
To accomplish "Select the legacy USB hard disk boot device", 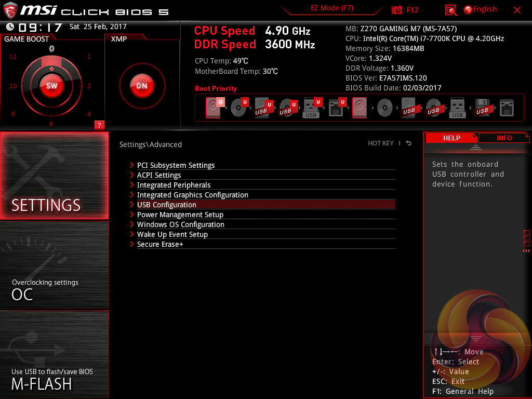I will click(x=409, y=108).
